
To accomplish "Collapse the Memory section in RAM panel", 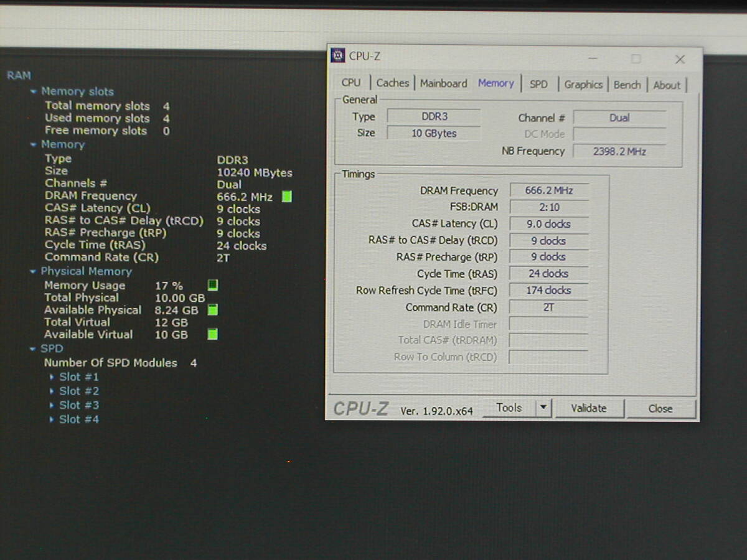I will click(x=34, y=144).
